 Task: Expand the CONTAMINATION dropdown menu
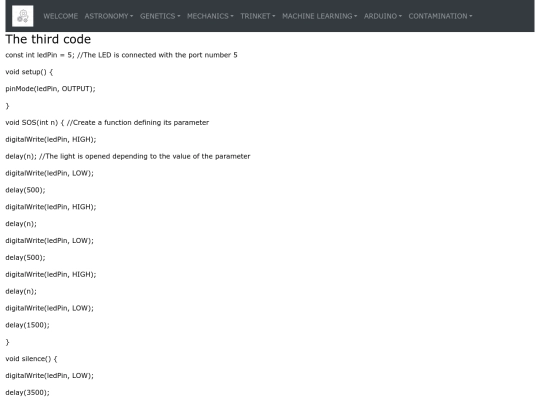pos(440,16)
